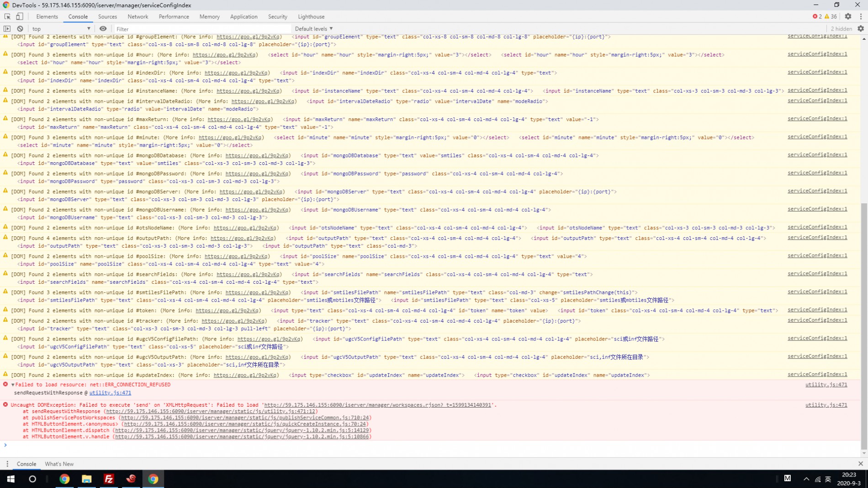Image resolution: width=868 pixels, height=488 pixels.
Task: Open the 'top' JavaScript context dropdown
Action: [61, 29]
